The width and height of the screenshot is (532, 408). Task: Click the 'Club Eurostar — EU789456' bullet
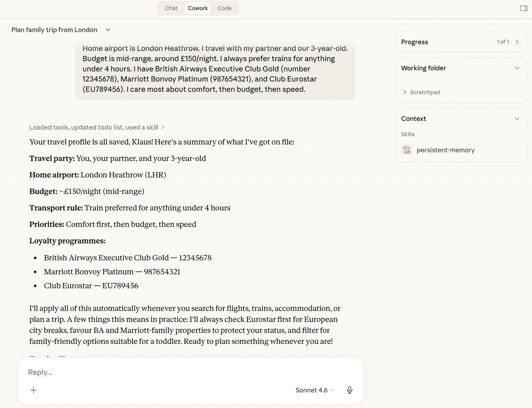pos(91,286)
